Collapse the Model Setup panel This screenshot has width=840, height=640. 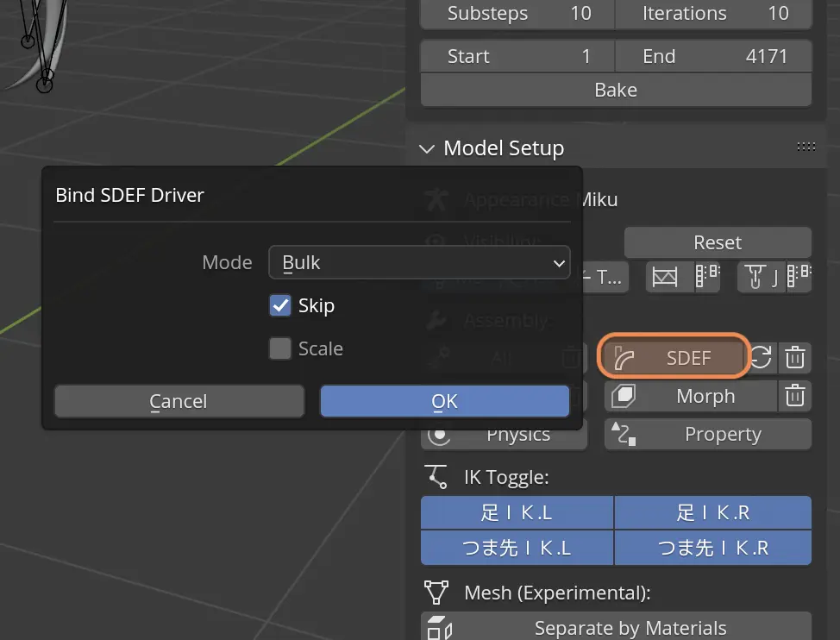pos(427,148)
